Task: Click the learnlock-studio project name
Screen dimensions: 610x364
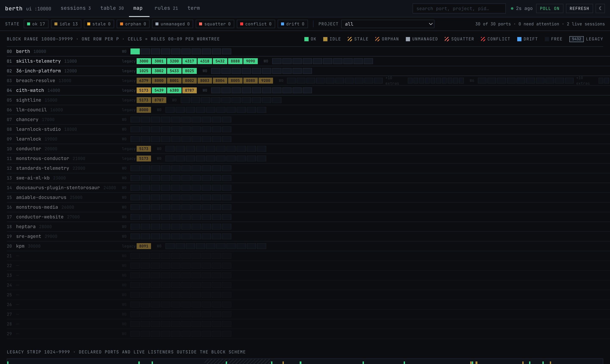Action: [38, 129]
